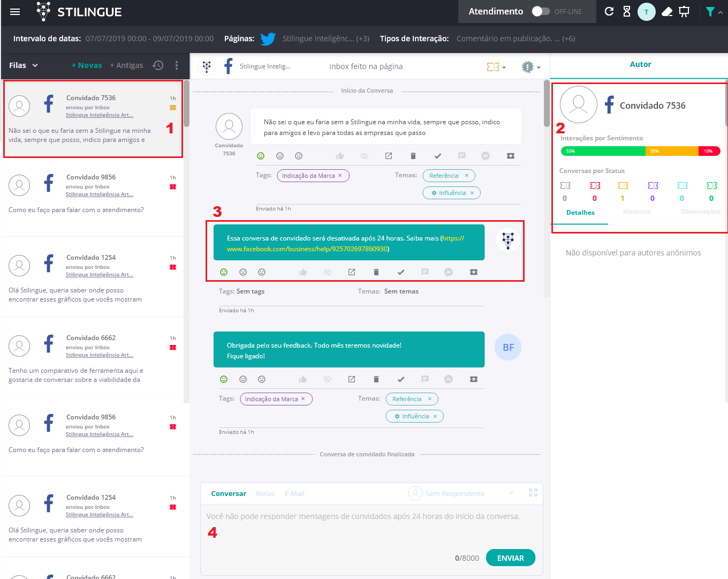This screenshot has width=728, height=579.
Task: Set neutral sentiment on 24 horas message
Action: [243, 272]
